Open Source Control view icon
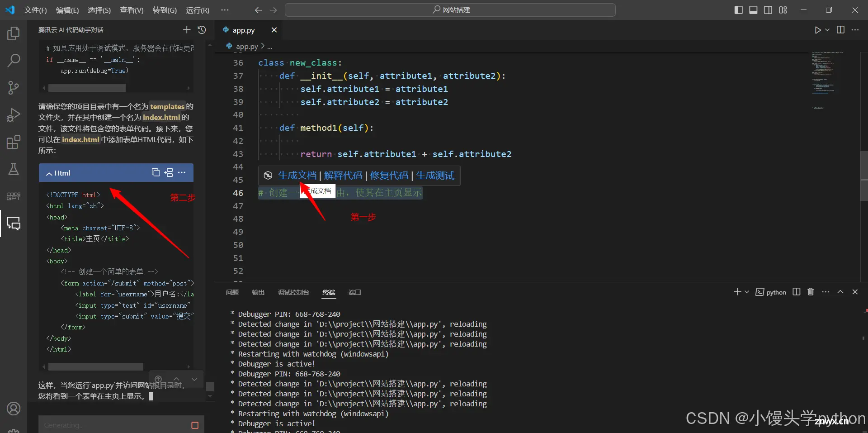The height and width of the screenshot is (433, 868). pos(14,87)
